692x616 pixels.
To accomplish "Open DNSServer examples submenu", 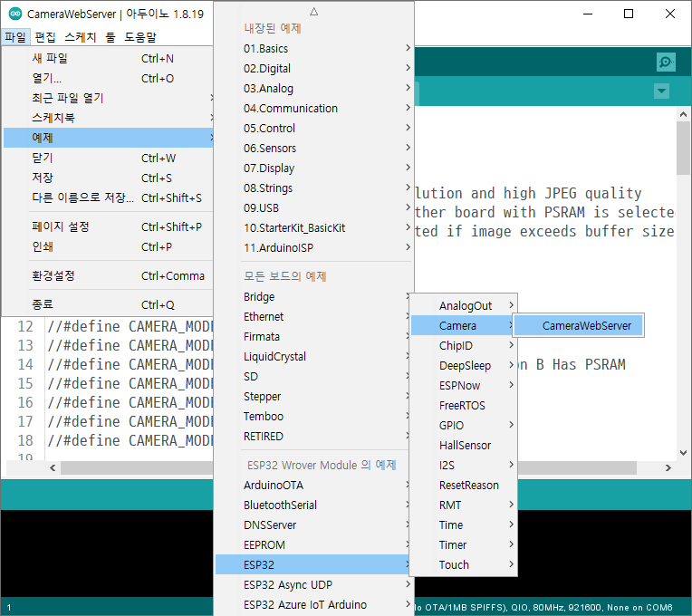I will (312, 525).
